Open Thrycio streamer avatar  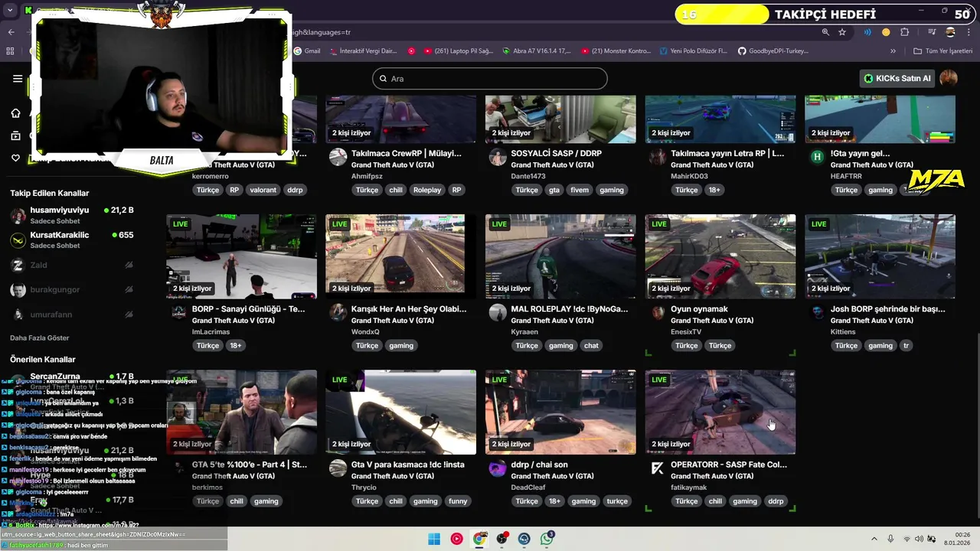click(x=338, y=468)
